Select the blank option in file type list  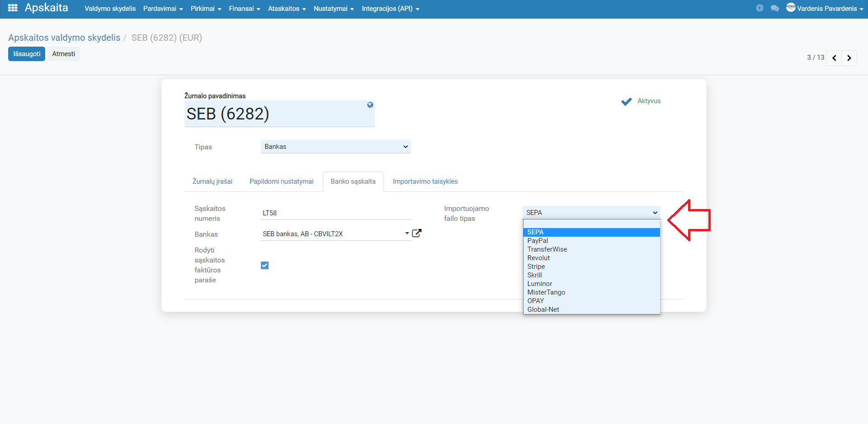pos(591,224)
